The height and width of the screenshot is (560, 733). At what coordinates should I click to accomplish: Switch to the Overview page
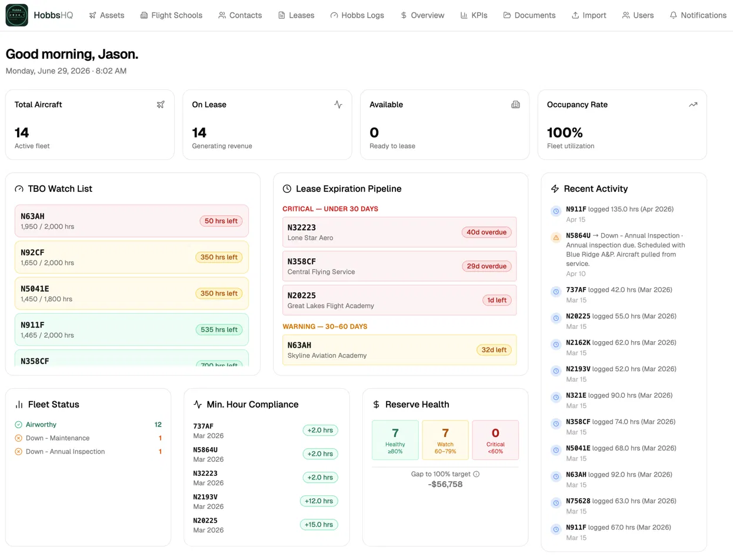tap(422, 15)
